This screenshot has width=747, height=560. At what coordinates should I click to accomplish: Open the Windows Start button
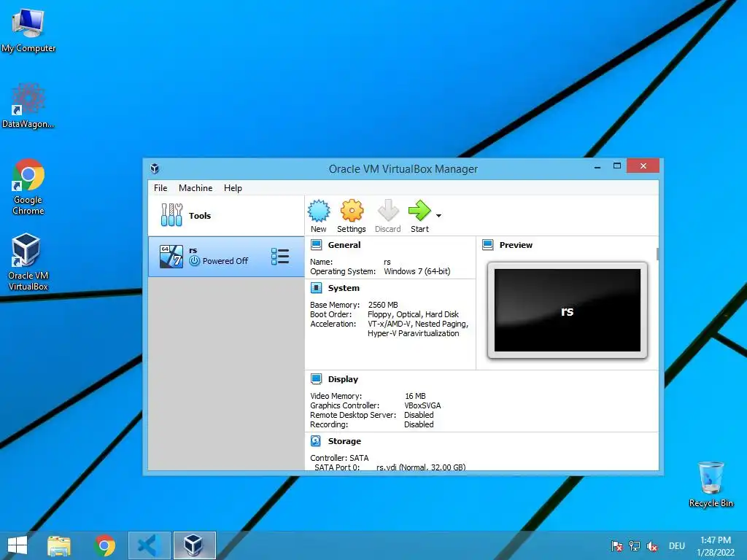tap(18, 545)
